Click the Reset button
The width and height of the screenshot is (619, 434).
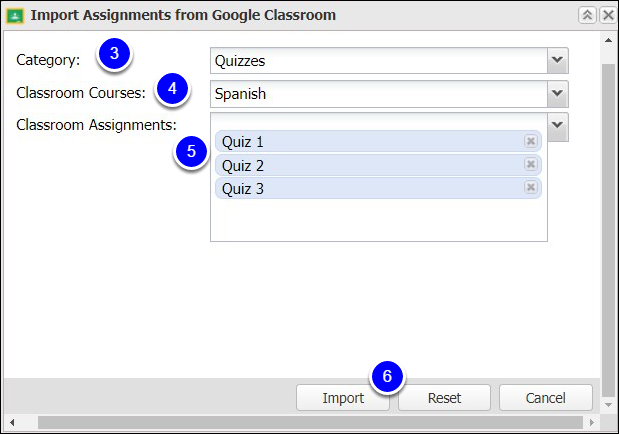click(x=444, y=398)
